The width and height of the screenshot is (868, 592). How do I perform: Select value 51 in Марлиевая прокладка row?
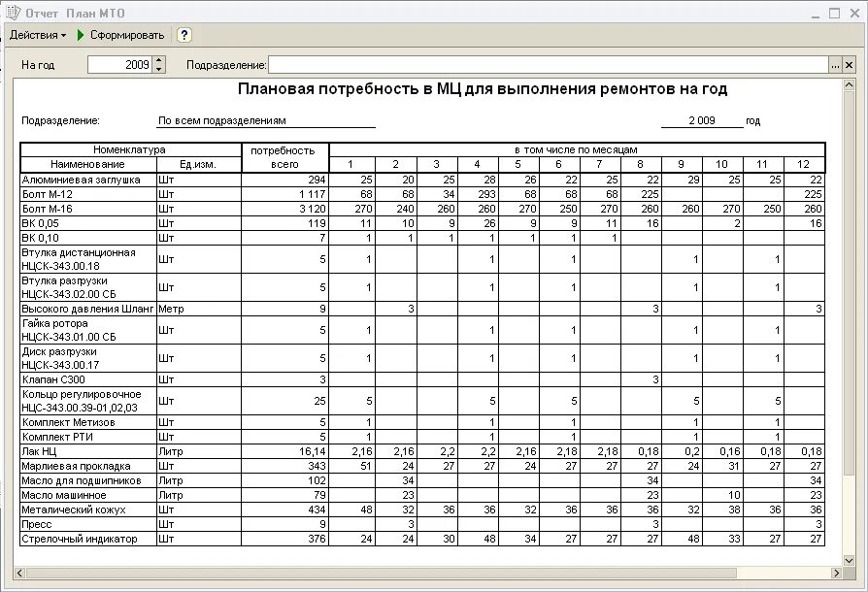click(351, 466)
